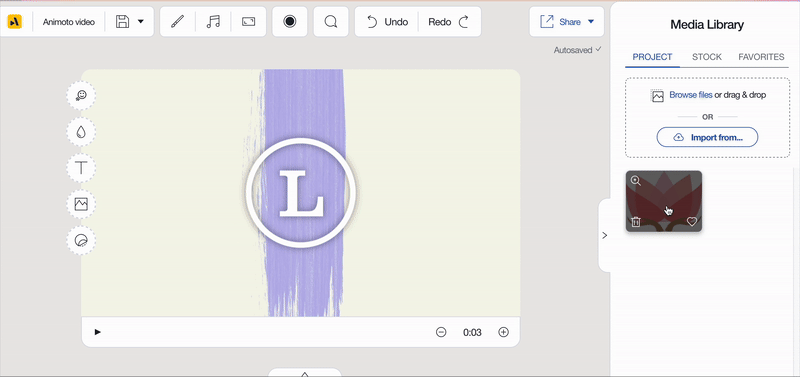The height and width of the screenshot is (377, 800).
Task: Open the aspect ratio tool
Action: (x=248, y=22)
